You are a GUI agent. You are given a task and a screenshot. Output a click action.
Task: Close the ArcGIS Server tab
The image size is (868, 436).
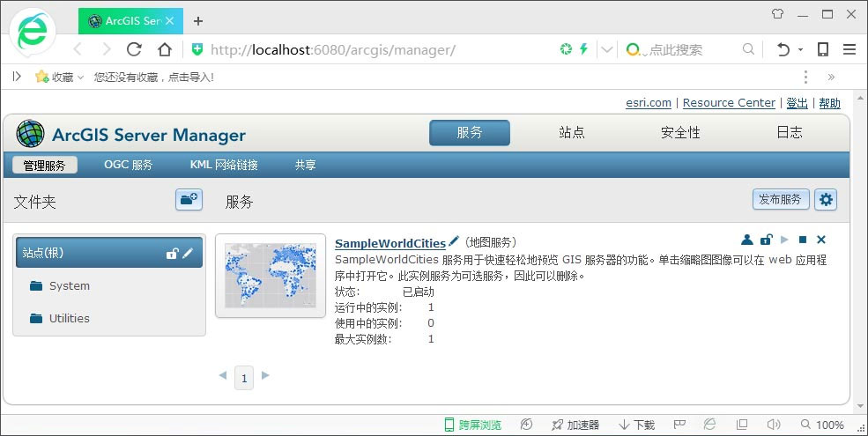tap(169, 21)
